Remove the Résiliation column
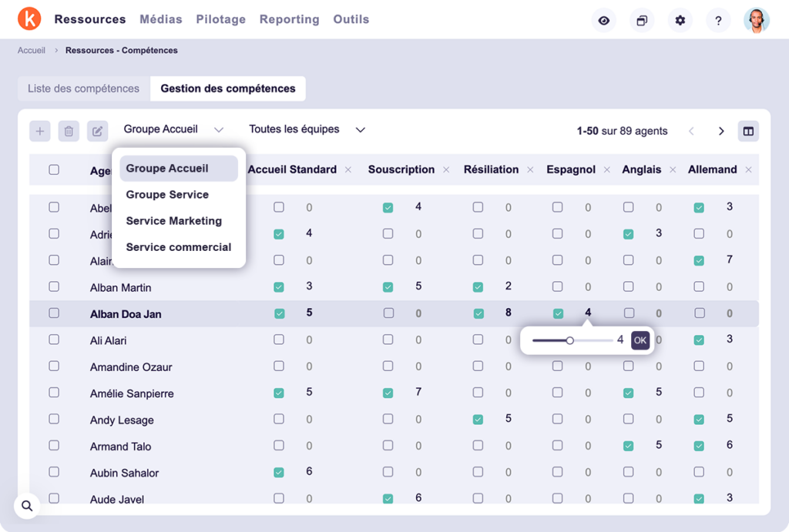The width and height of the screenshot is (789, 532). 530,170
